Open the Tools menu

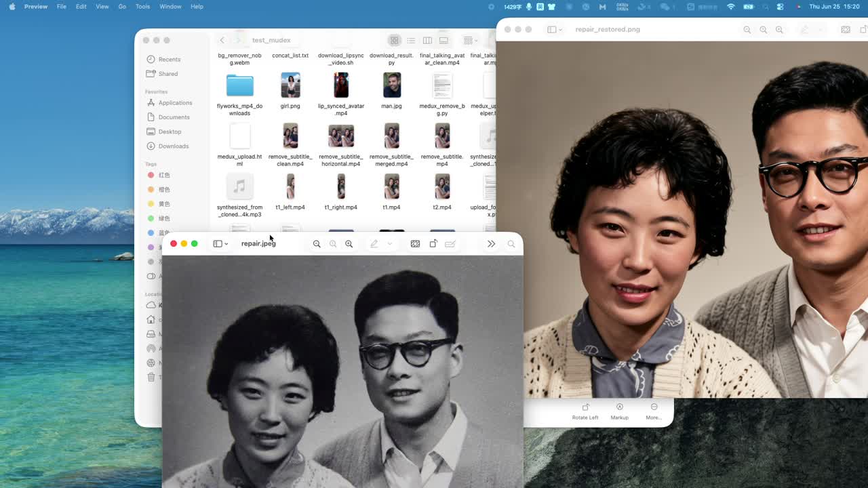click(x=142, y=6)
